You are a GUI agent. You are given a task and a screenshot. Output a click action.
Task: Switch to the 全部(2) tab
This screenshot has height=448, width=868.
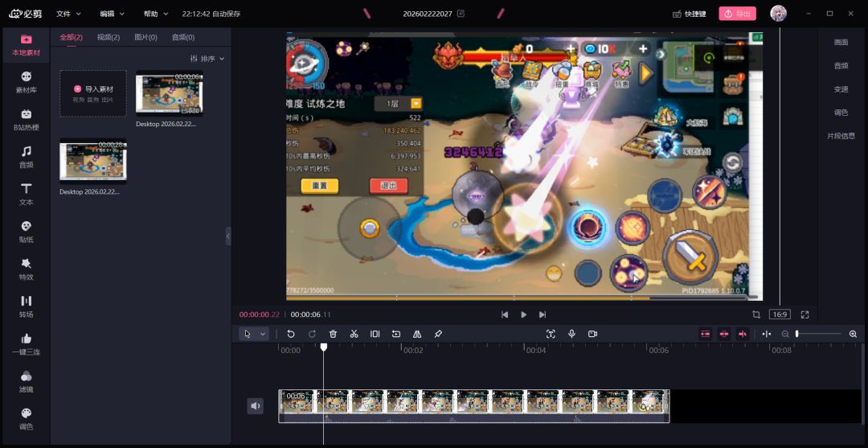click(x=71, y=37)
